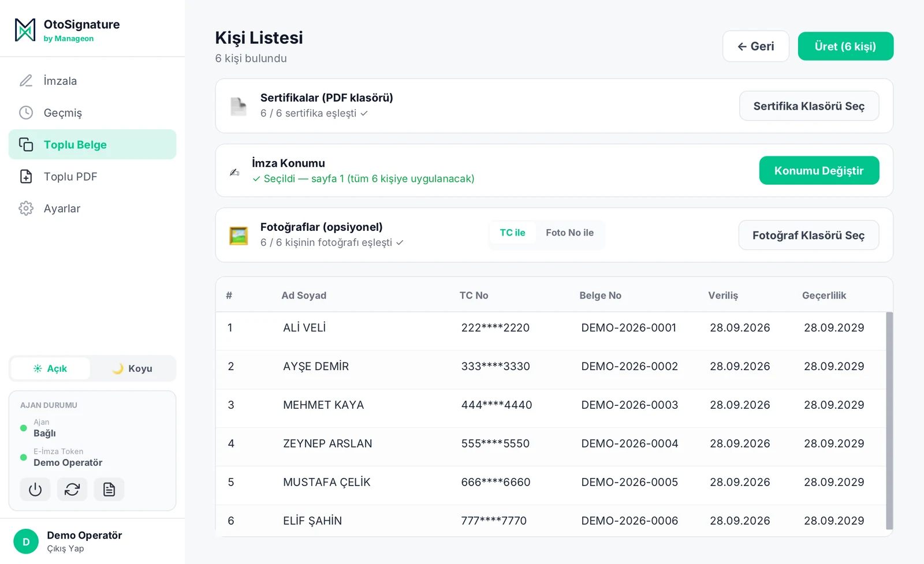Go back with the Geri button
924x564 pixels.
(756, 46)
